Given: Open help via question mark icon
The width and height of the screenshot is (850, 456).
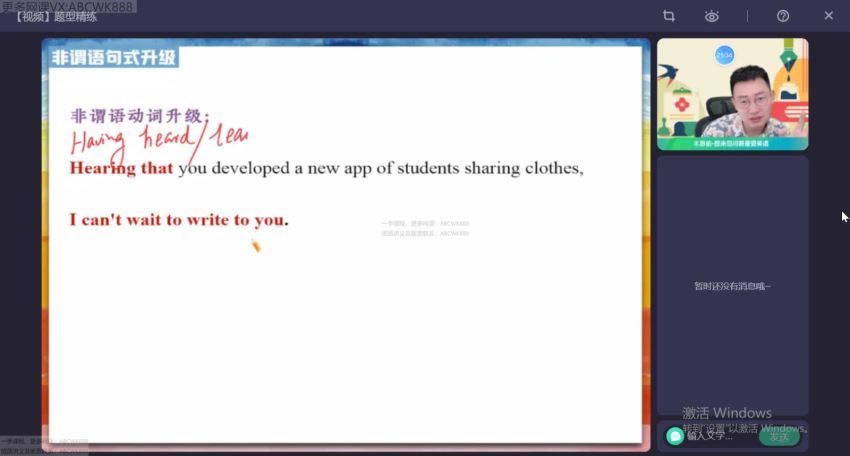Looking at the screenshot, I should (x=783, y=16).
